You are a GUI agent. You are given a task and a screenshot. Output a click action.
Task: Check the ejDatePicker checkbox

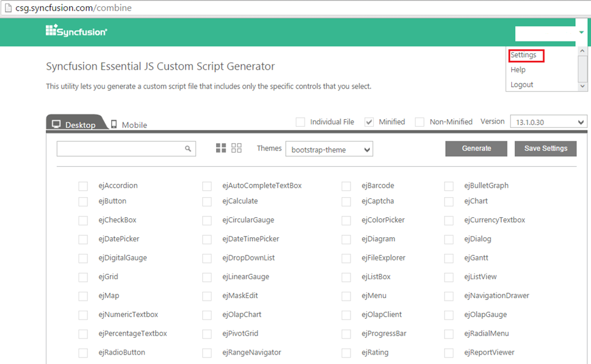tap(83, 239)
